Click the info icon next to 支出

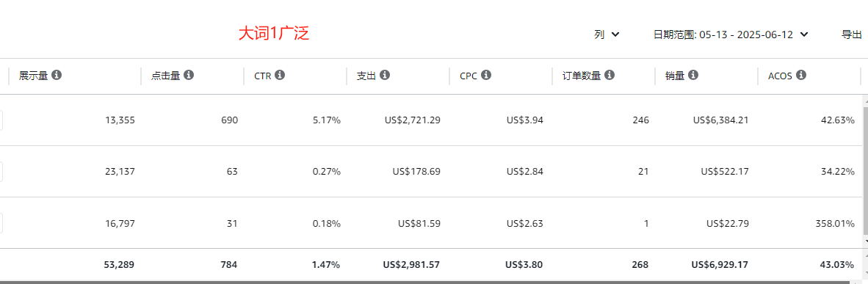[385, 76]
